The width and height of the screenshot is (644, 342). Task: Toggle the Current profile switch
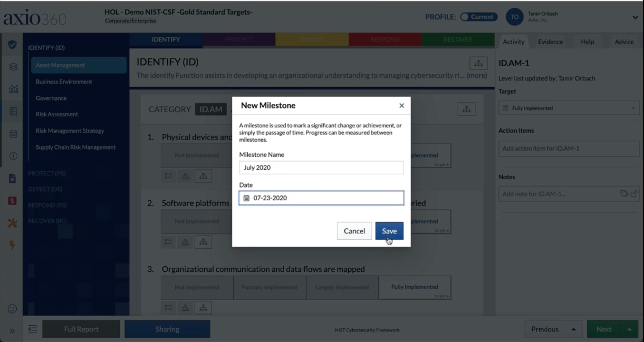pos(479,17)
